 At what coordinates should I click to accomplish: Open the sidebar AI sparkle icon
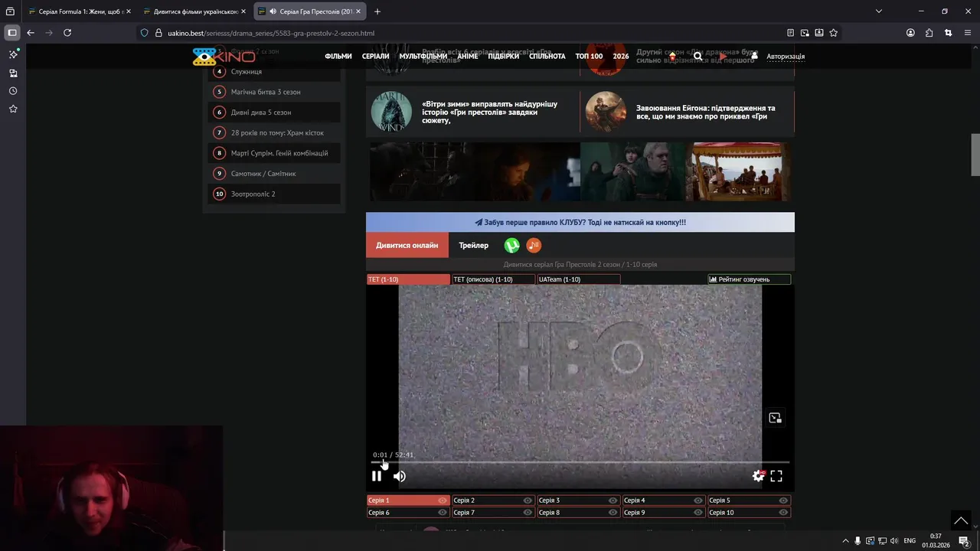tap(13, 54)
